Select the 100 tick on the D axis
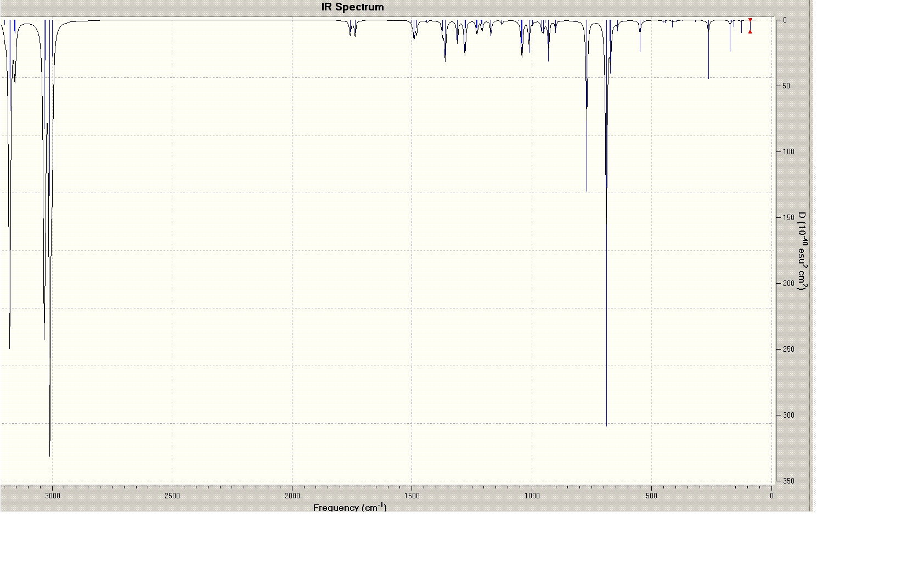The width and height of the screenshot is (924, 562). [x=788, y=151]
